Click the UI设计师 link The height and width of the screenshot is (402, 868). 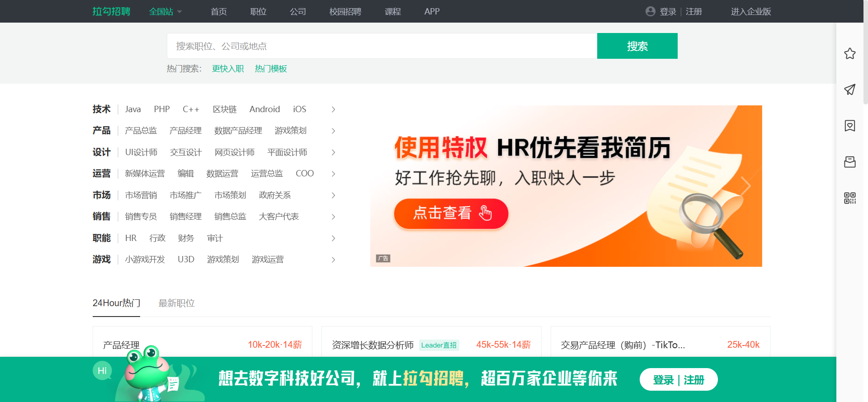[x=141, y=152]
